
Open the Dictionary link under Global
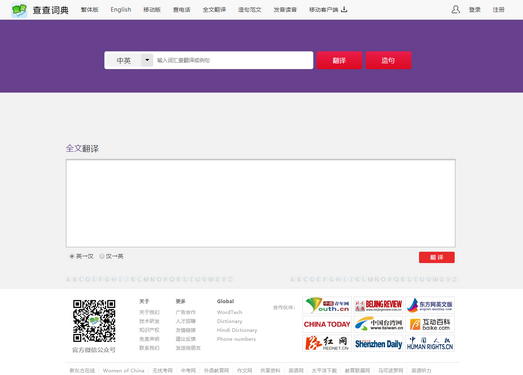[229, 321]
